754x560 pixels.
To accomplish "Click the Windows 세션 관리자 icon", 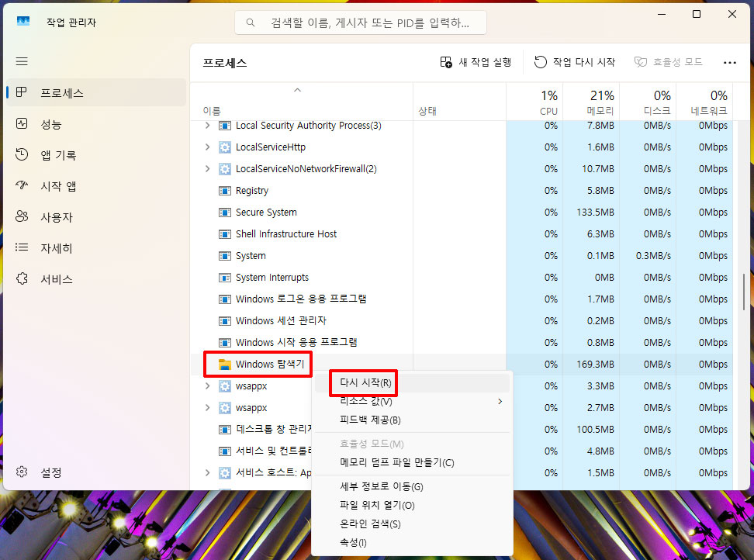I will [224, 320].
